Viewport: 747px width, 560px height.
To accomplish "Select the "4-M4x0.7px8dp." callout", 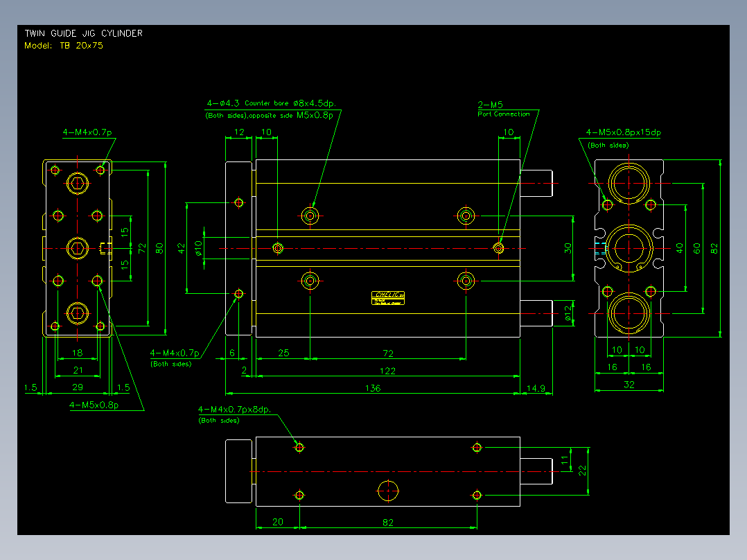I will (x=234, y=410).
